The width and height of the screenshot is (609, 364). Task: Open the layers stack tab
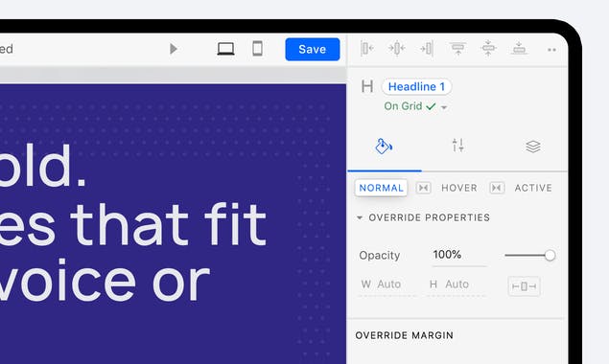click(533, 147)
